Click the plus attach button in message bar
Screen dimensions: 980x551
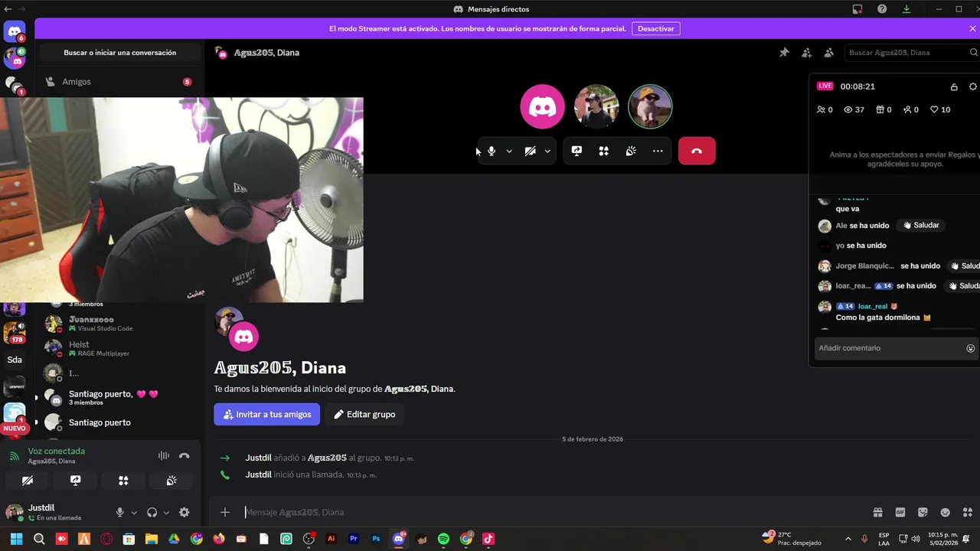[x=224, y=512]
